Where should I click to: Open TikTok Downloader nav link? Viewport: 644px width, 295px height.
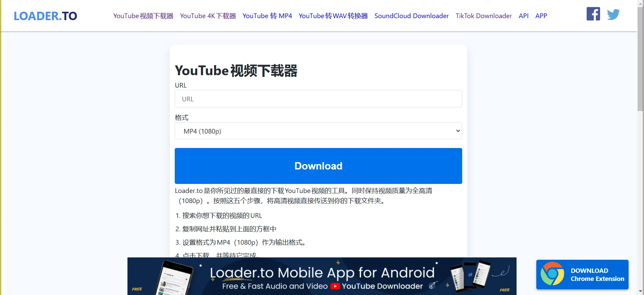point(484,16)
